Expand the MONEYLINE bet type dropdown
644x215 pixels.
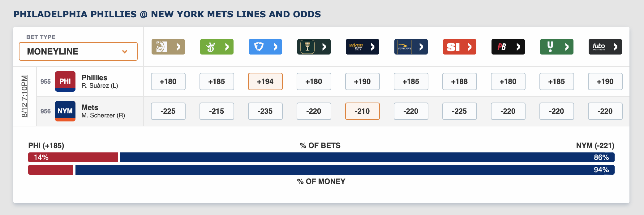click(78, 51)
